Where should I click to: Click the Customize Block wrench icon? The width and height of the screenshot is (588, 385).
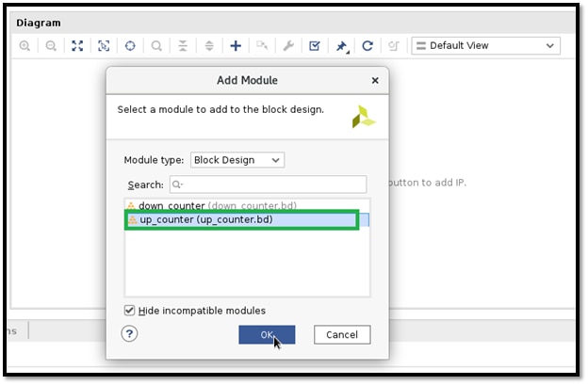click(x=288, y=46)
